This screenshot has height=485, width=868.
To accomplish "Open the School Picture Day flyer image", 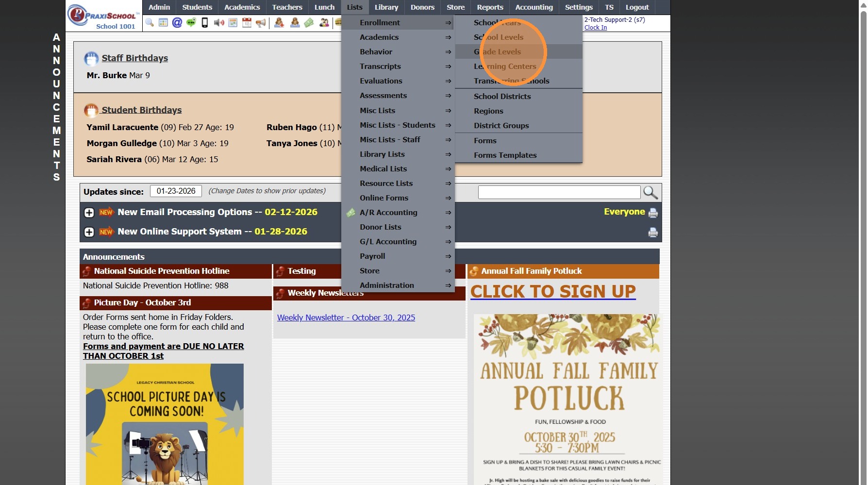I will coord(165,424).
